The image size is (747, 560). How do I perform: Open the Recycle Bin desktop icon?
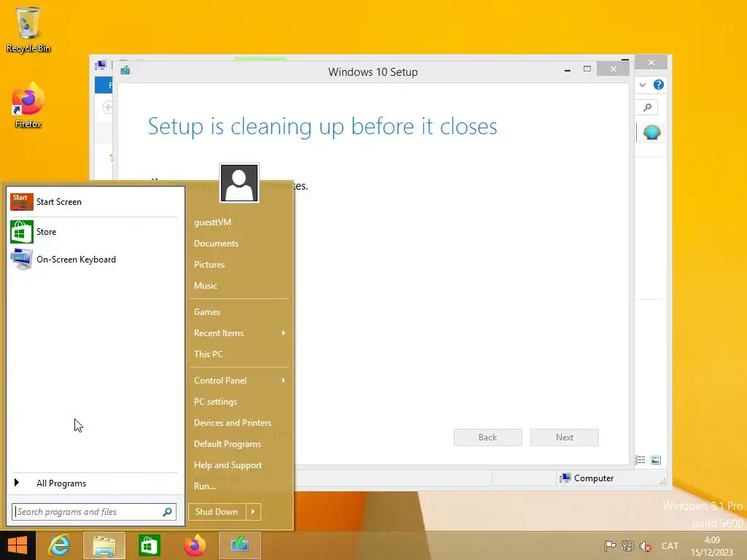point(28,29)
